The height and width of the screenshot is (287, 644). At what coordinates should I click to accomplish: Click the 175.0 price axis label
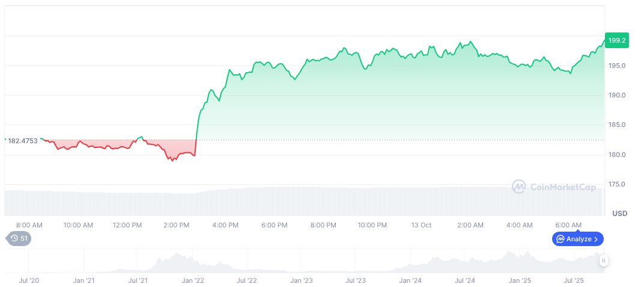(616, 184)
